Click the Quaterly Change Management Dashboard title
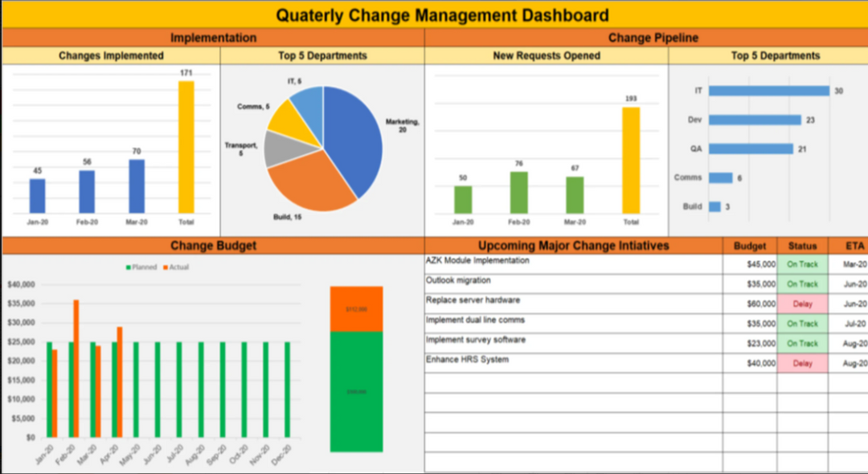 coord(443,14)
